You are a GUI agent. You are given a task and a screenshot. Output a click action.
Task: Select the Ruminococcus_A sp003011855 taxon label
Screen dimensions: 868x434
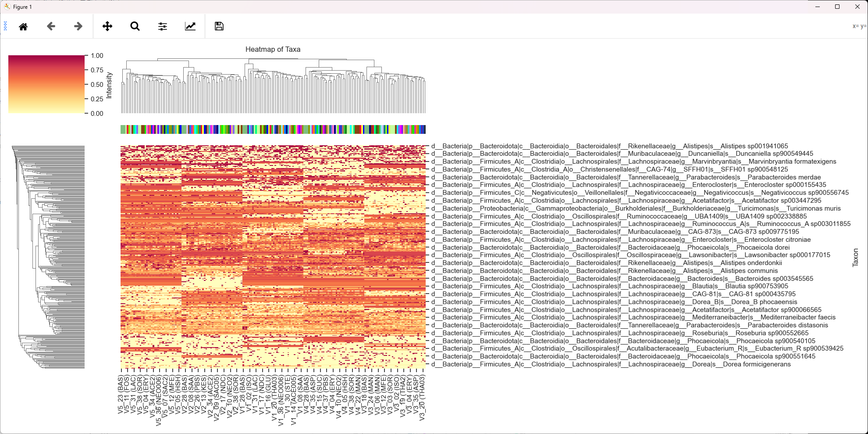point(641,224)
